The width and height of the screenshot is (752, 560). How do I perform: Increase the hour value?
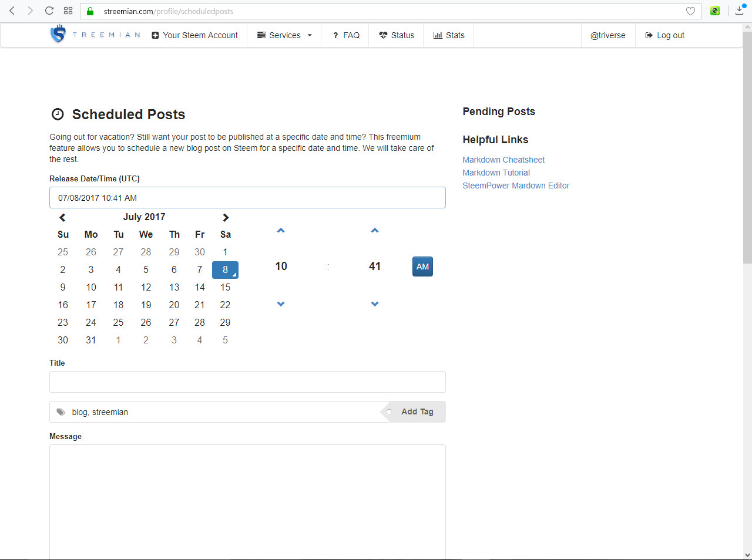(x=281, y=230)
